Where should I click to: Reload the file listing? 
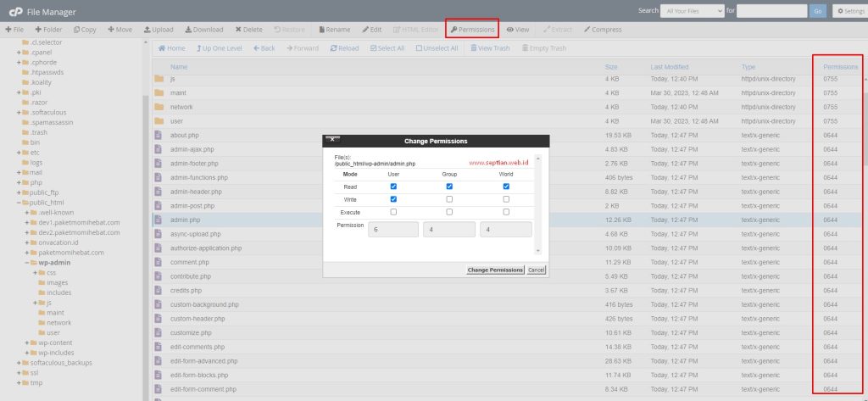point(344,48)
